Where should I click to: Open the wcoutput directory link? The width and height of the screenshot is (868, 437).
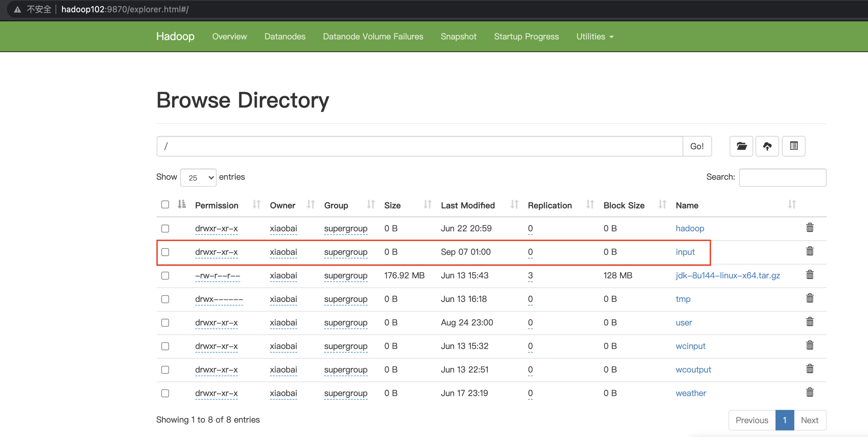pyautogui.click(x=693, y=370)
